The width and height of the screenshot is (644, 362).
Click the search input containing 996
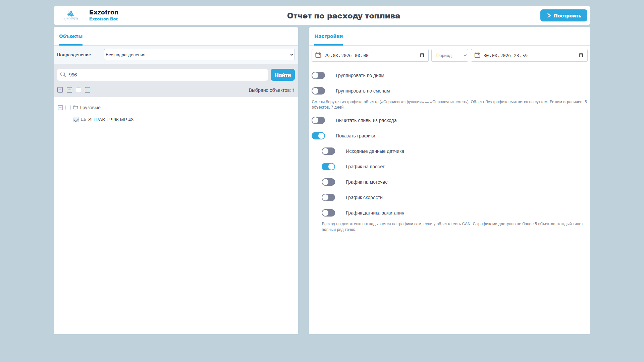coord(162,75)
